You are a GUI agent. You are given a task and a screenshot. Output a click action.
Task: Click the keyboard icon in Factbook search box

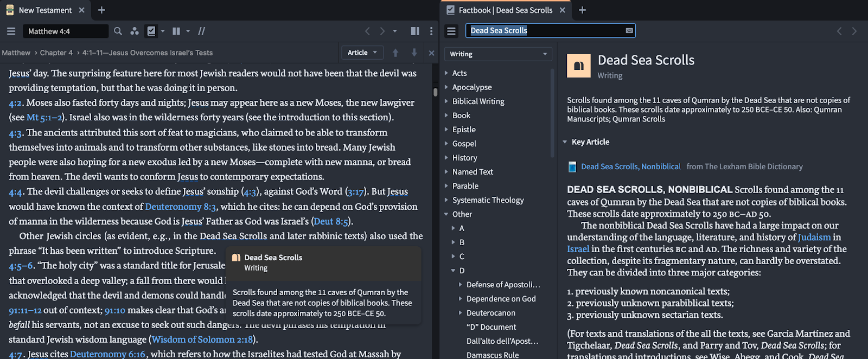629,31
